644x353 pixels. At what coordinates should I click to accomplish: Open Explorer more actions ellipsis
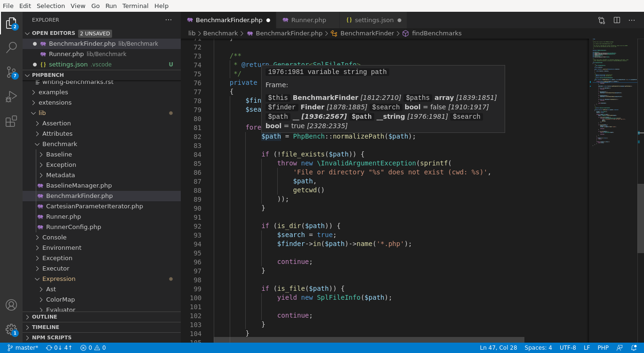point(169,20)
